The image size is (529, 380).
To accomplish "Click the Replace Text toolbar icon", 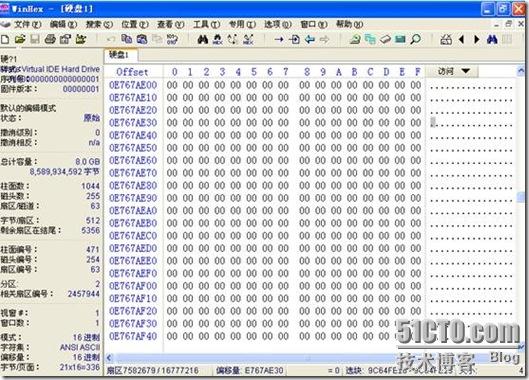I will click(233, 39).
